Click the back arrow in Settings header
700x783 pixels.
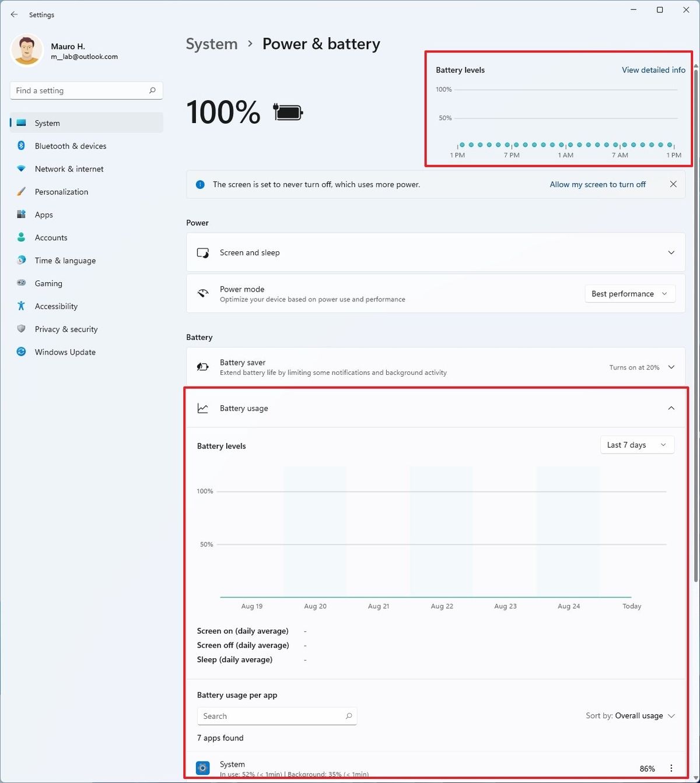click(14, 15)
